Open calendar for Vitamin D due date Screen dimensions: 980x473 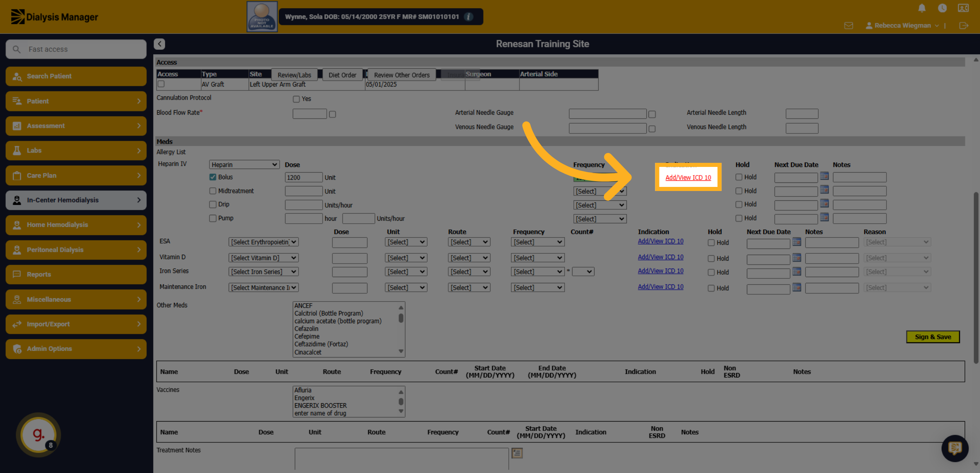[x=797, y=258]
